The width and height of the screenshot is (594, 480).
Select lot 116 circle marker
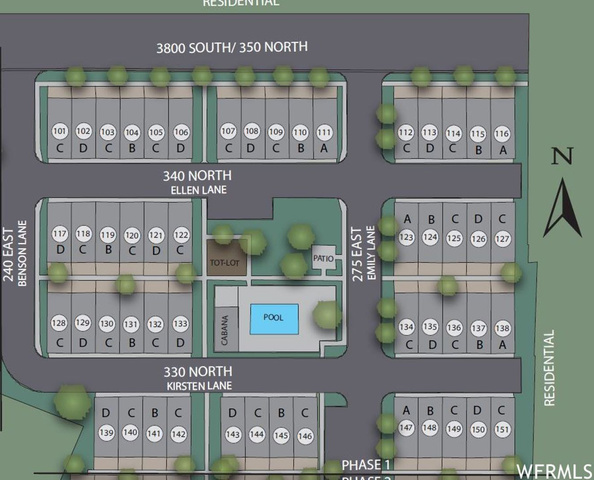(502, 134)
